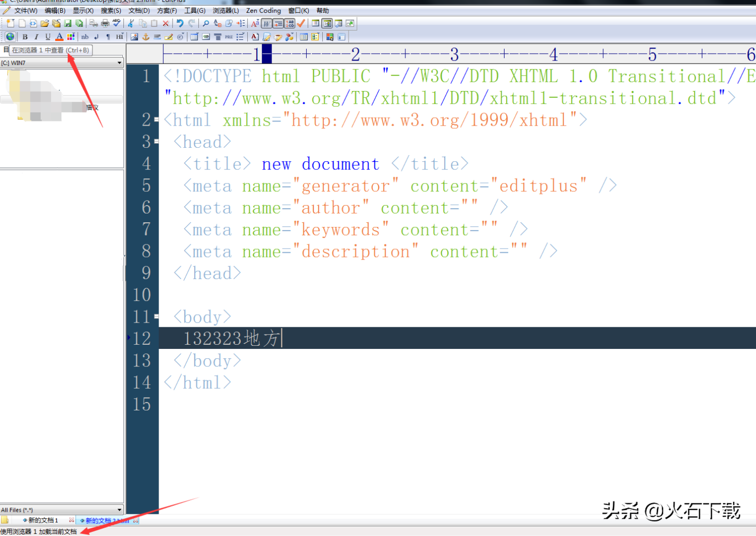Toggle the pressed window layout button after check mark
Viewport: 756px width, 536px height.
point(327,23)
